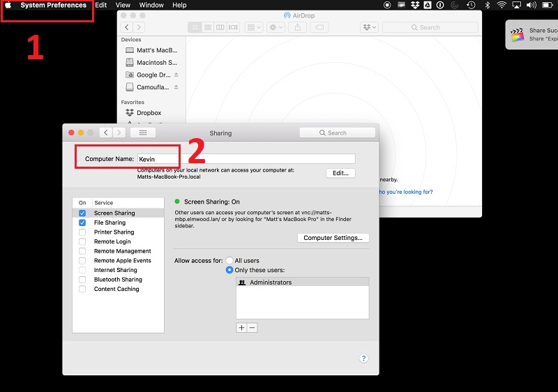
Task: Go forward in Sharing preferences
Action: pyautogui.click(x=119, y=133)
